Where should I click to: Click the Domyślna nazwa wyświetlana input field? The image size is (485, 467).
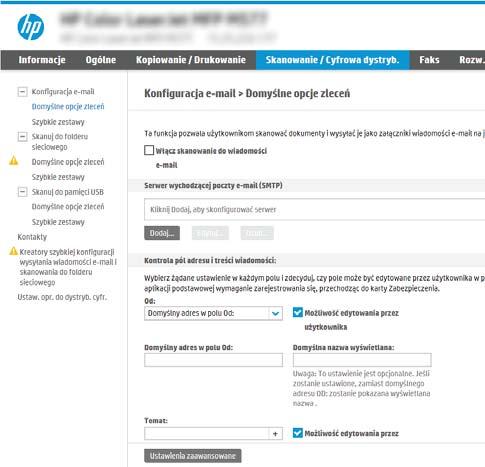point(362,360)
